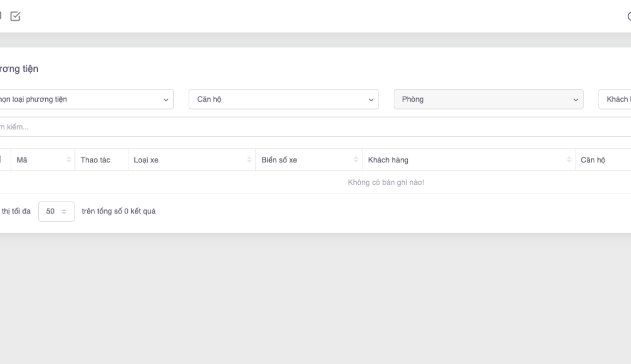Click sort arrows in Loại xe column
Image resolution: width=631 pixels, height=364 pixels.
pos(249,160)
